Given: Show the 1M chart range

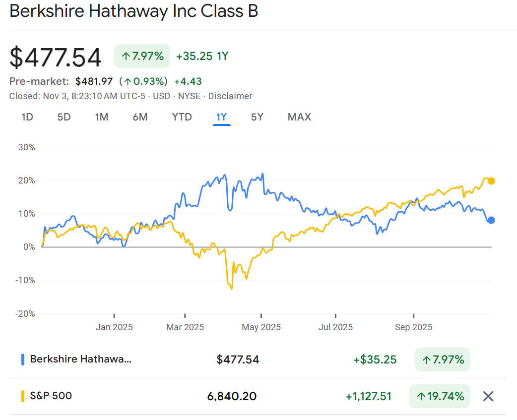Looking at the screenshot, I should click(x=102, y=117).
